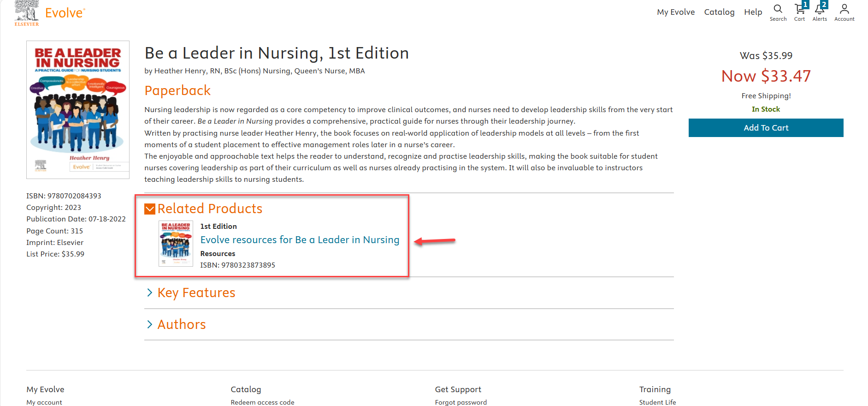Click the large book cover image

(x=78, y=110)
